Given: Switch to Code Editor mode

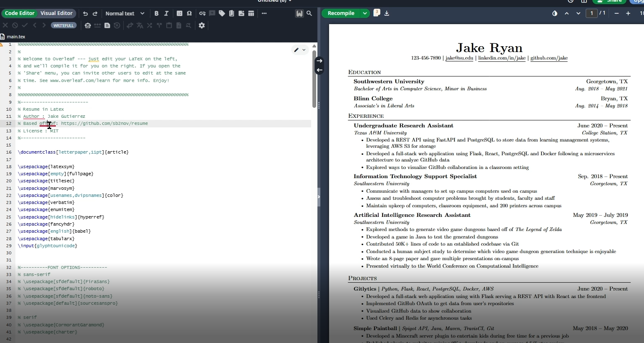Looking at the screenshot, I should (x=20, y=13).
